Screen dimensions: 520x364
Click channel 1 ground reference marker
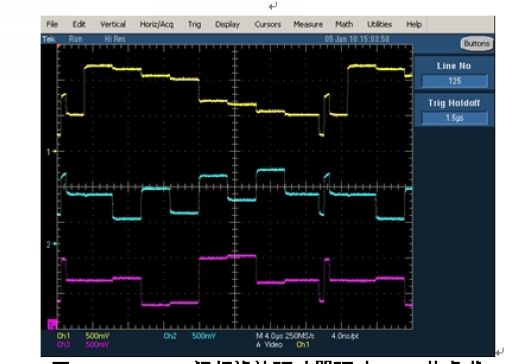click(51, 152)
